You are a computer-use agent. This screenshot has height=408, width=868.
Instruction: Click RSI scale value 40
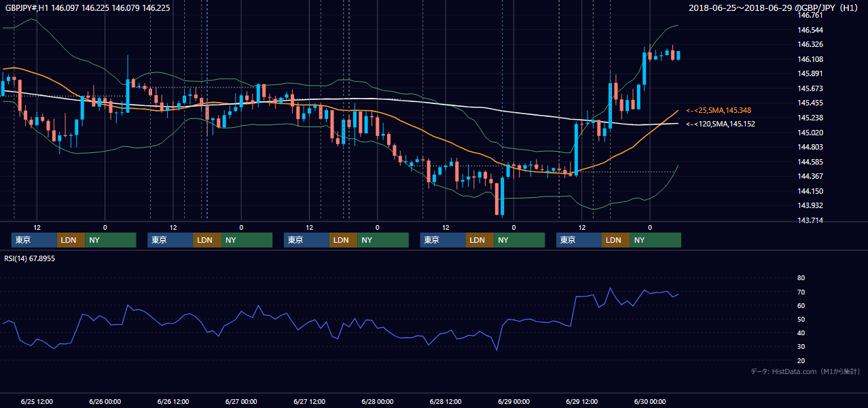point(801,333)
